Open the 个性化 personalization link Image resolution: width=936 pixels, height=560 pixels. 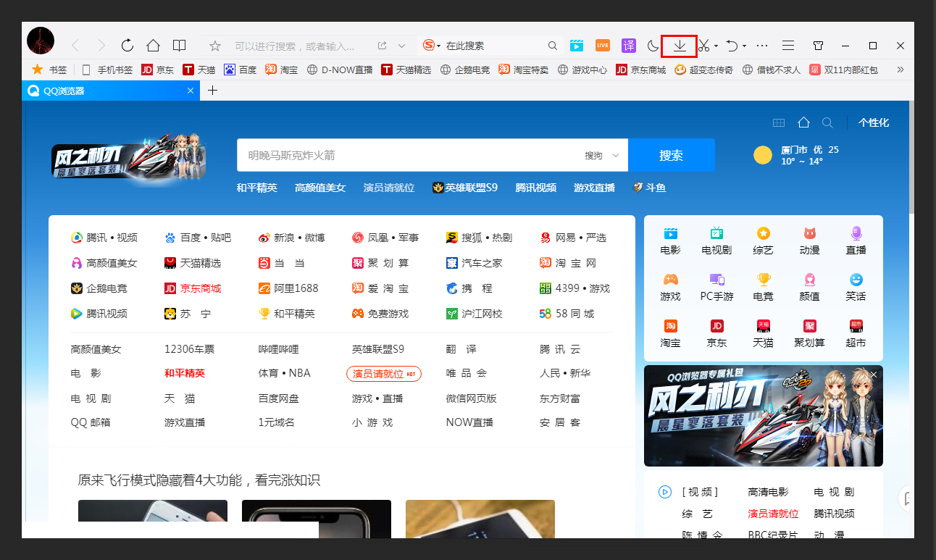874,122
